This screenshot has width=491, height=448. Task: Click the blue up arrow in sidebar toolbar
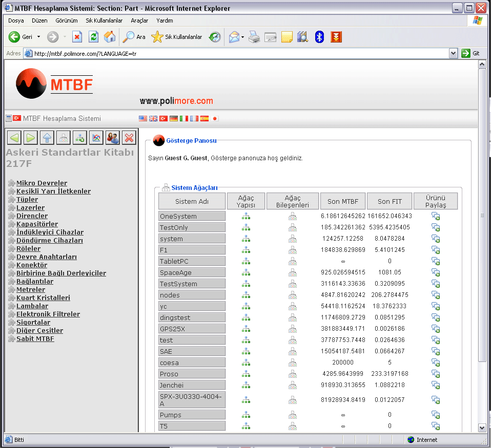tap(47, 138)
